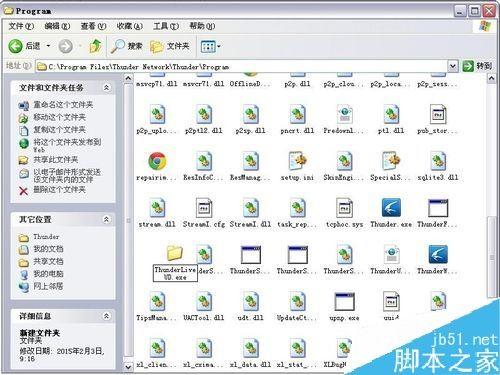Viewport: 500px width, 375px height.
Task: Open the 文件(F) menu
Action: [21, 26]
